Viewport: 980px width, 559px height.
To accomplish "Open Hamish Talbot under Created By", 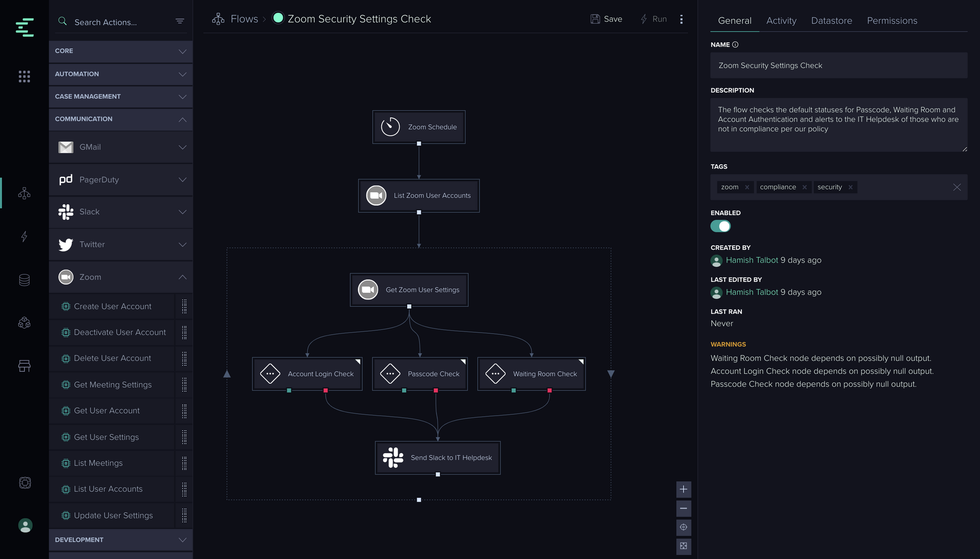I will click(752, 260).
